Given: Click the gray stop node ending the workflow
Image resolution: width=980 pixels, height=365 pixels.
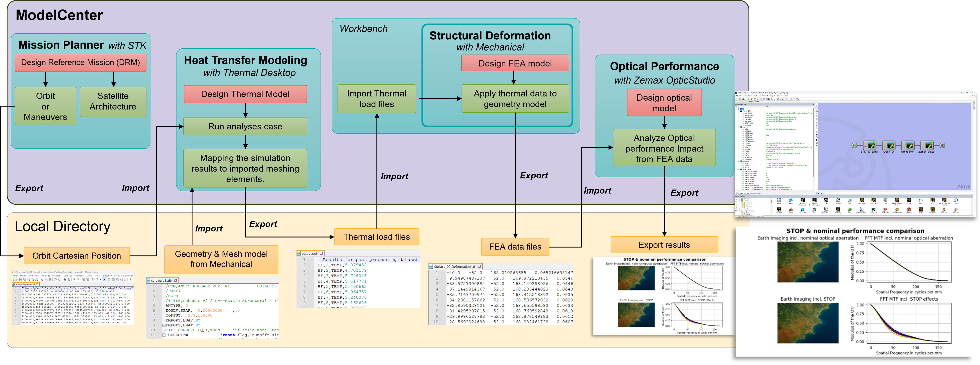Looking at the screenshot, I should click(x=942, y=146).
